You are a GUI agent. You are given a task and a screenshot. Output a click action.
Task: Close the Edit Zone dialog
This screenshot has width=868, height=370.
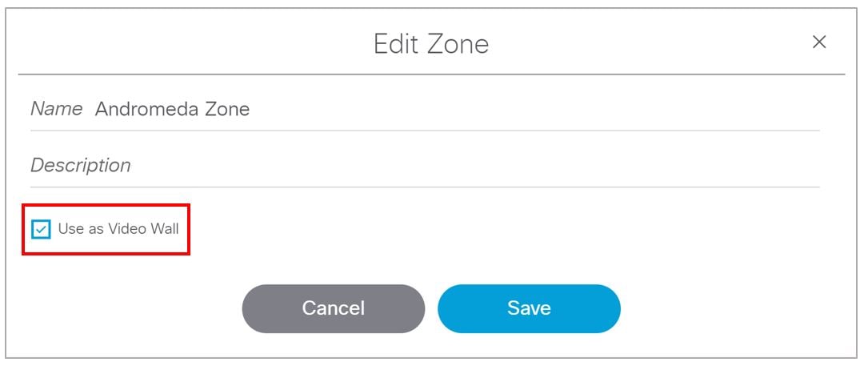click(818, 42)
